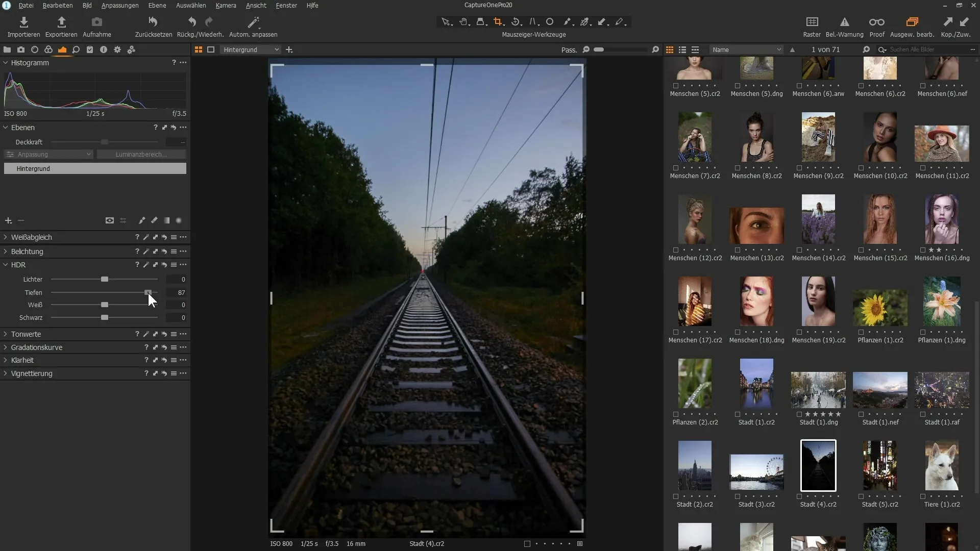Select the annotation pencil tool
The width and height of the screenshot is (980, 551).
coord(620,22)
